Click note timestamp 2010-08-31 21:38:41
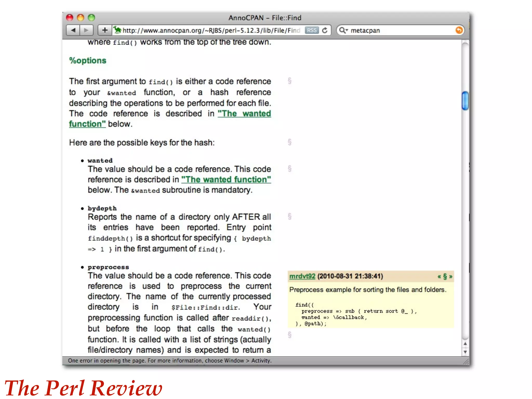The image size is (532, 399). [350, 276]
